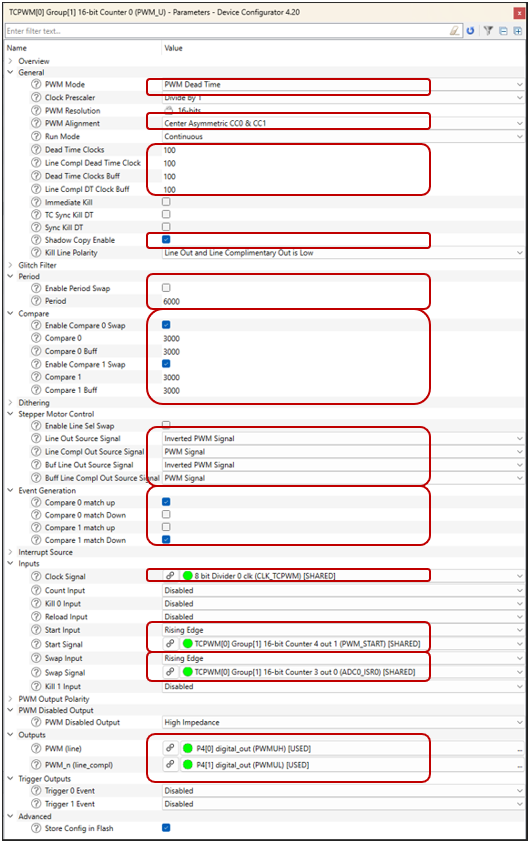Uncheck Enable Compare 0 Swap
This screenshot has width=531, height=843.
tap(166, 325)
